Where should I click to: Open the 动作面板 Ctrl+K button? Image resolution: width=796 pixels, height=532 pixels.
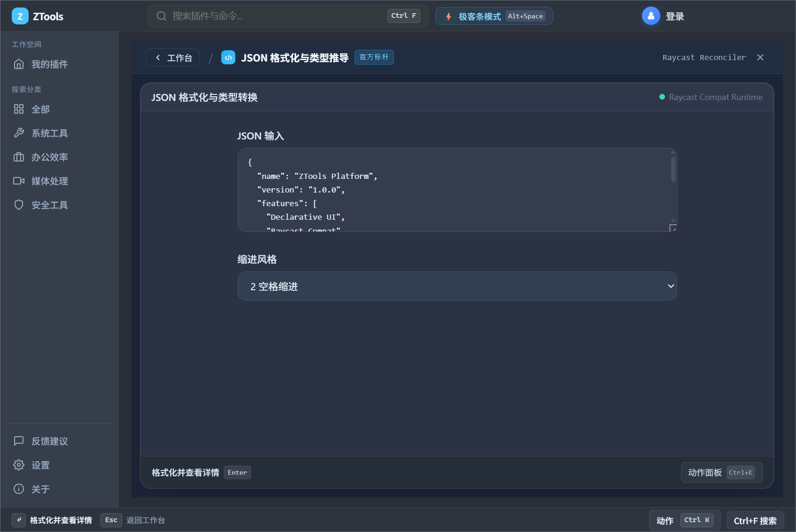pos(721,472)
